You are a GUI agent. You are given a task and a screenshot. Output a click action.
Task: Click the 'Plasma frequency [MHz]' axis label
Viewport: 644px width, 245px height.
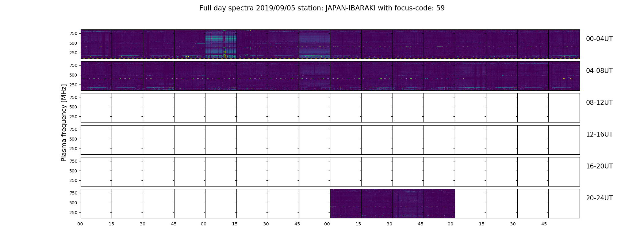pyautogui.click(x=64, y=123)
